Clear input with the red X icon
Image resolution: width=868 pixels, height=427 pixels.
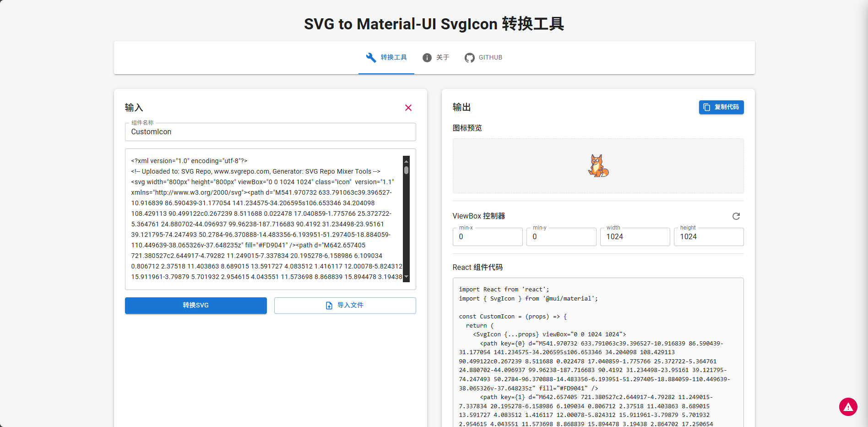[x=408, y=108]
